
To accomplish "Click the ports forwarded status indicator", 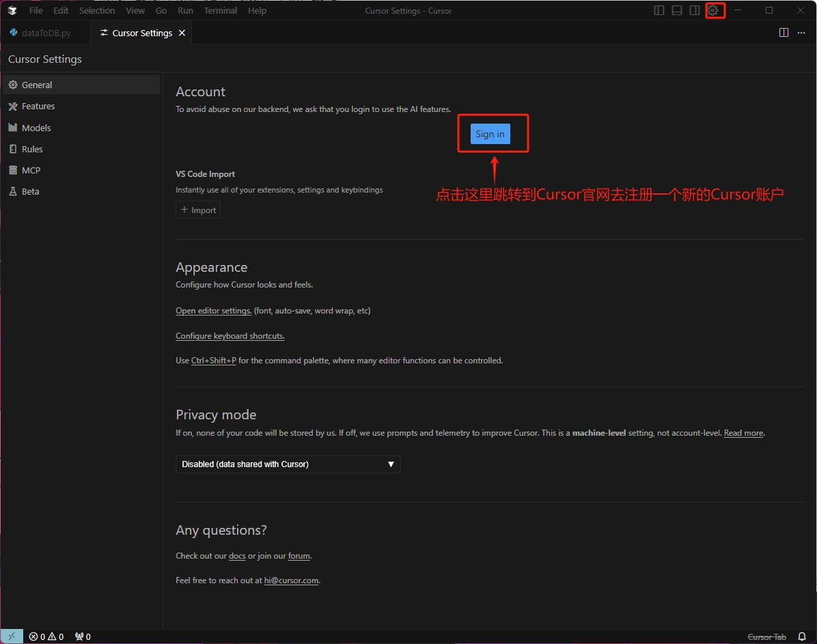I will pos(83,636).
